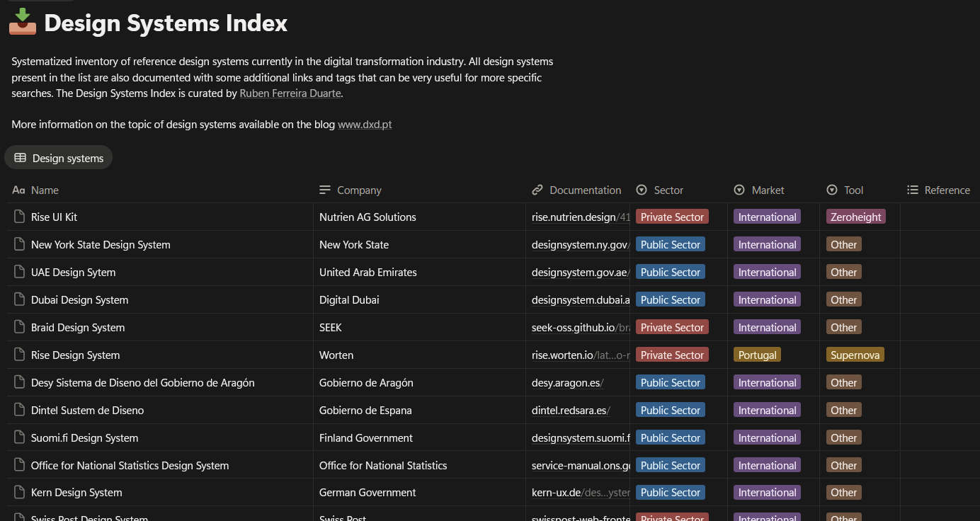Open the Reference column header menu
Screen dimensions: 980x521
pos(940,190)
